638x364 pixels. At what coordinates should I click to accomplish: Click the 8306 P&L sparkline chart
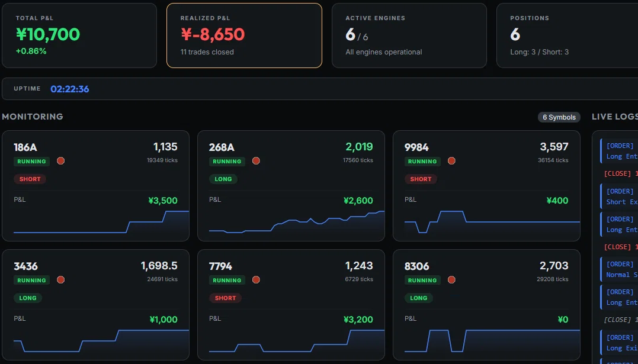click(x=492, y=341)
